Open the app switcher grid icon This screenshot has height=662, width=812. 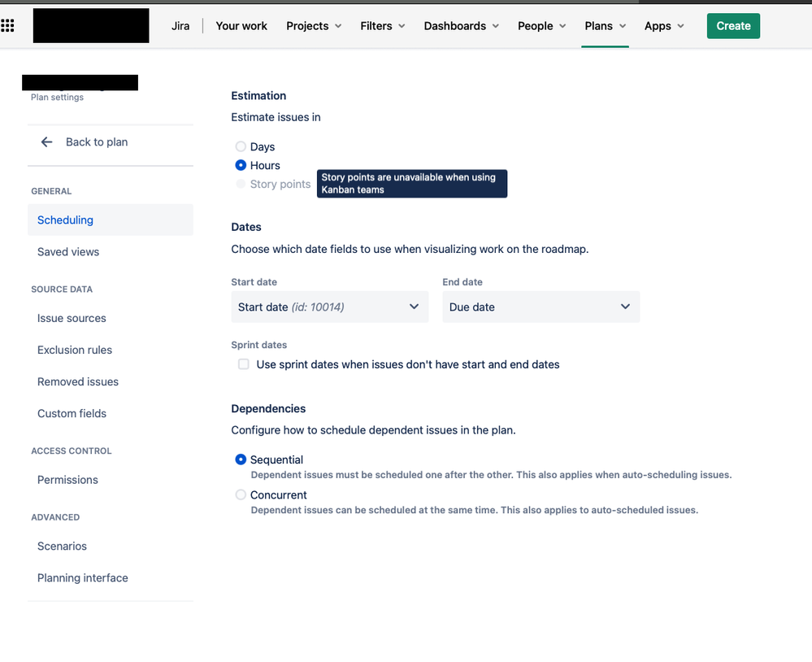[x=7, y=25]
